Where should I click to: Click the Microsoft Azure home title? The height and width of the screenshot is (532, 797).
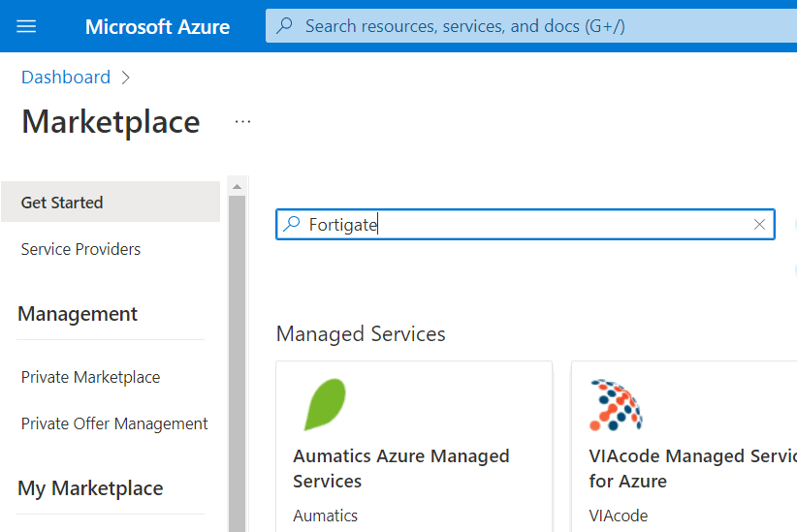[x=157, y=26]
